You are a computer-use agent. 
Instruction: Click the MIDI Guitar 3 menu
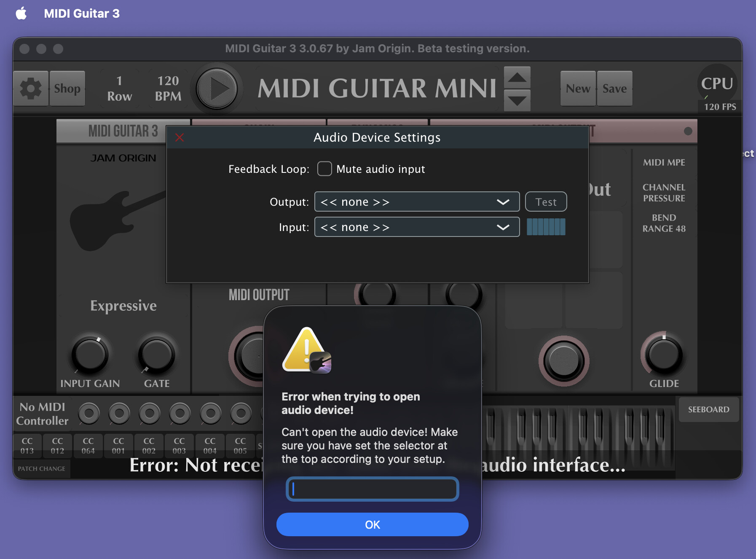pyautogui.click(x=82, y=13)
